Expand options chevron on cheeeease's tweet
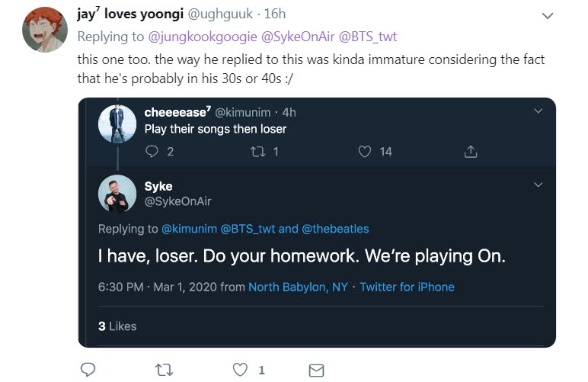Image resolution: width=588 pixels, height=382 pixels. pyautogui.click(x=538, y=111)
